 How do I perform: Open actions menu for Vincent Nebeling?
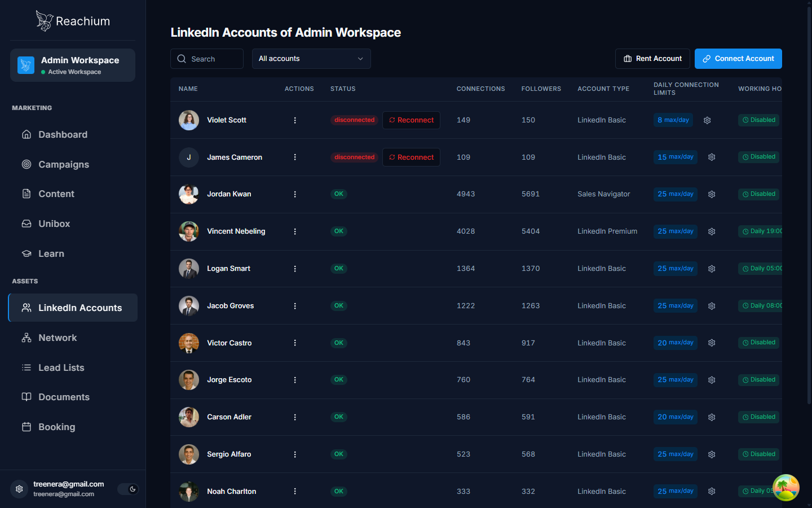click(295, 231)
